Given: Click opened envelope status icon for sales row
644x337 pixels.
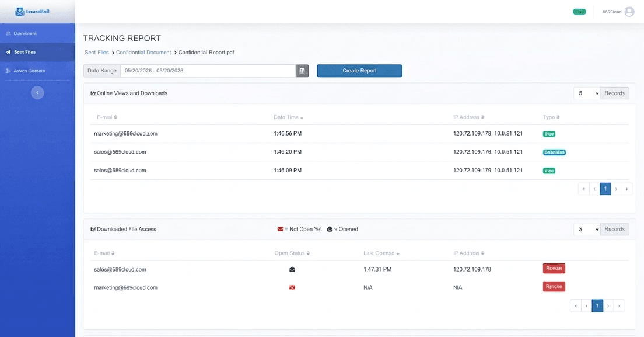Looking at the screenshot, I should coord(292,270).
